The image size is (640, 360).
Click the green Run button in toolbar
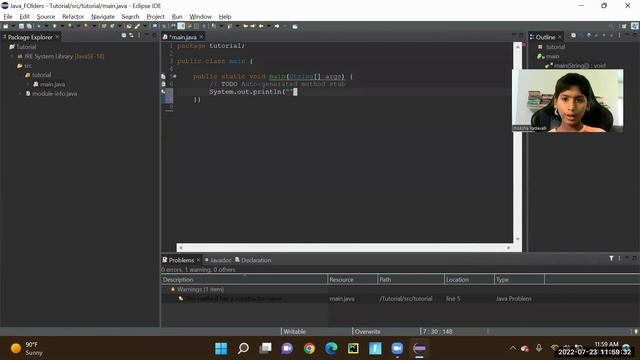(54, 26)
